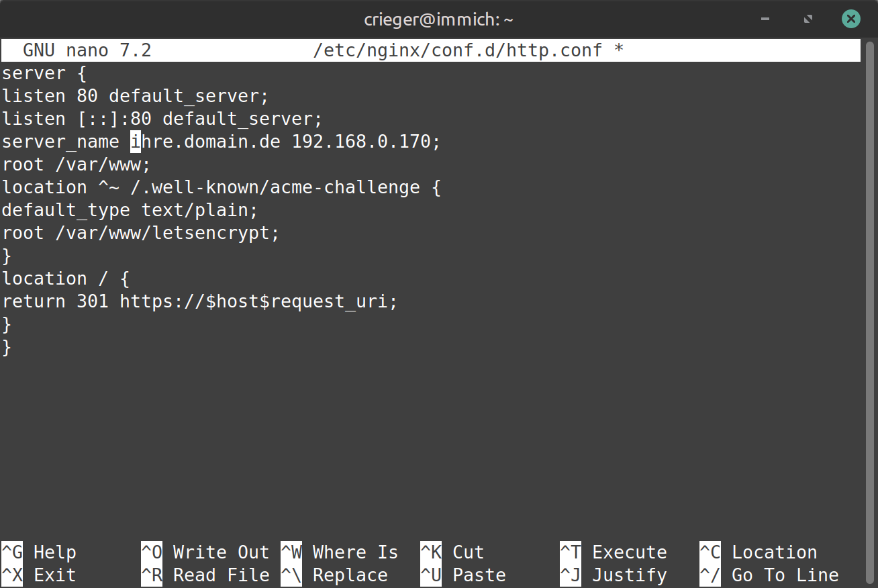Image resolution: width=878 pixels, height=588 pixels.
Task: Place cursor on ihre.domain.de text
Action: pyautogui.click(x=205, y=142)
